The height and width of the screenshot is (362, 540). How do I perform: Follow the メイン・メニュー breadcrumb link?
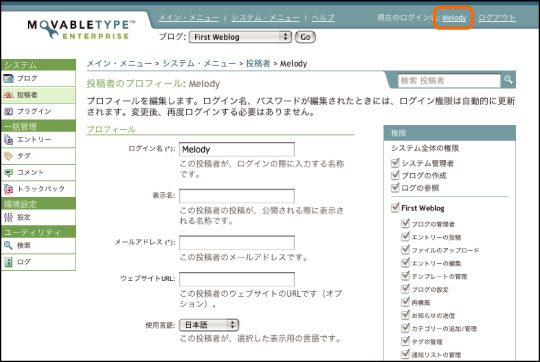tap(119, 63)
